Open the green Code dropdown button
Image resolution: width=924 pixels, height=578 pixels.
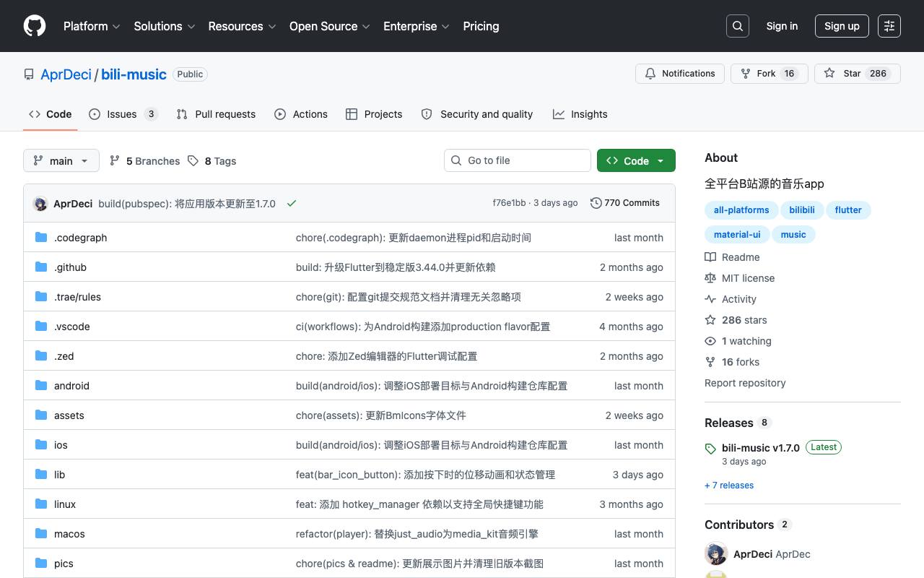coord(636,160)
